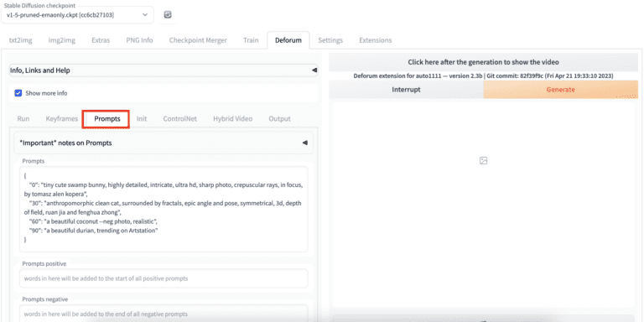This screenshot has width=644, height=322.
Task: Open the Train tab
Action: click(251, 40)
